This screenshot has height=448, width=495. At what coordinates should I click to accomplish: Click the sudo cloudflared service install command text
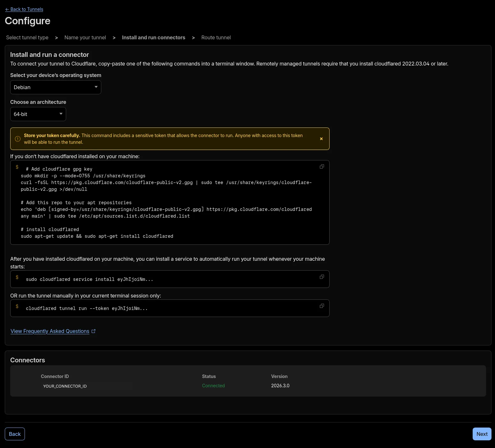point(89,279)
